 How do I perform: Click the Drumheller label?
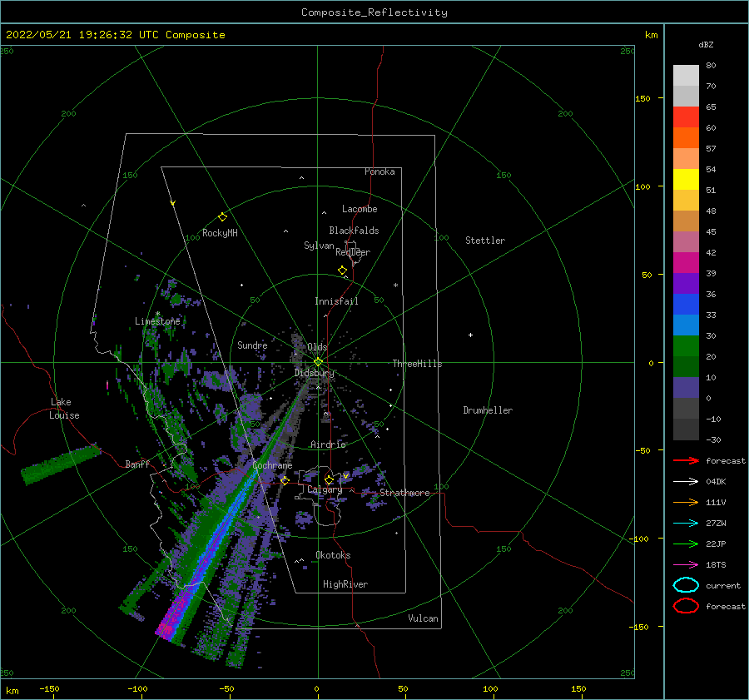[x=488, y=410]
